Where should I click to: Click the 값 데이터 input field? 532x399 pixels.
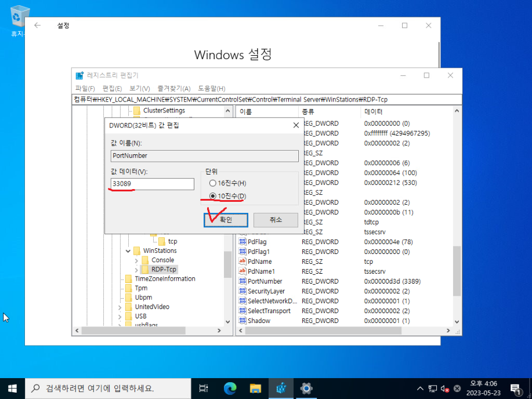coord(153,184)
